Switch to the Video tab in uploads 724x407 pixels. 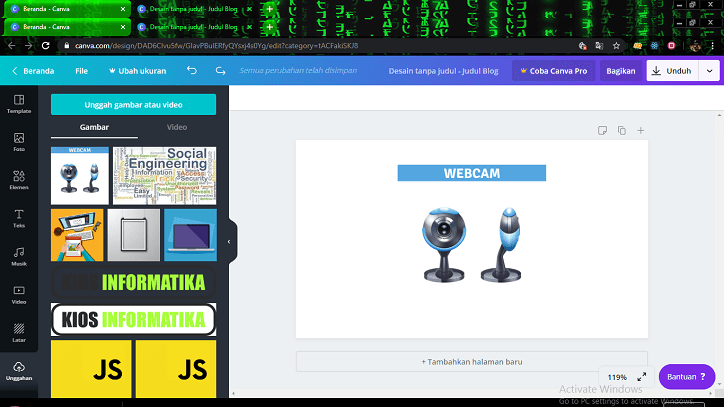tap(177, 128)
